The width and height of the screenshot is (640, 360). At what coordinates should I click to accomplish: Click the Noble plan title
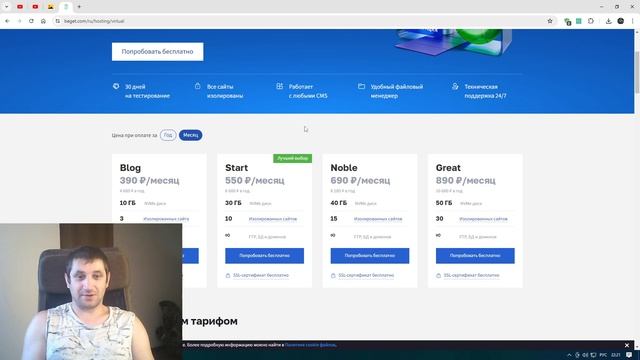tap(344, 168)
